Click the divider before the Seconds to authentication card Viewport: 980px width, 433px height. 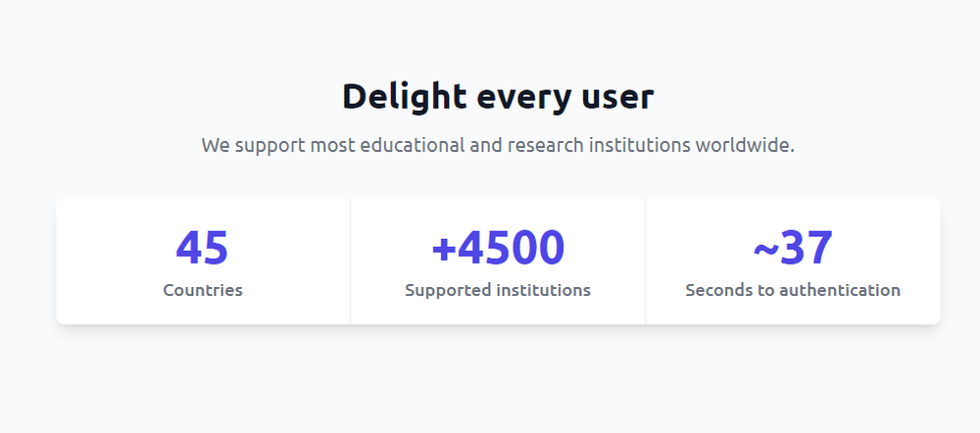pyautogui.click(x=646, y=262)
